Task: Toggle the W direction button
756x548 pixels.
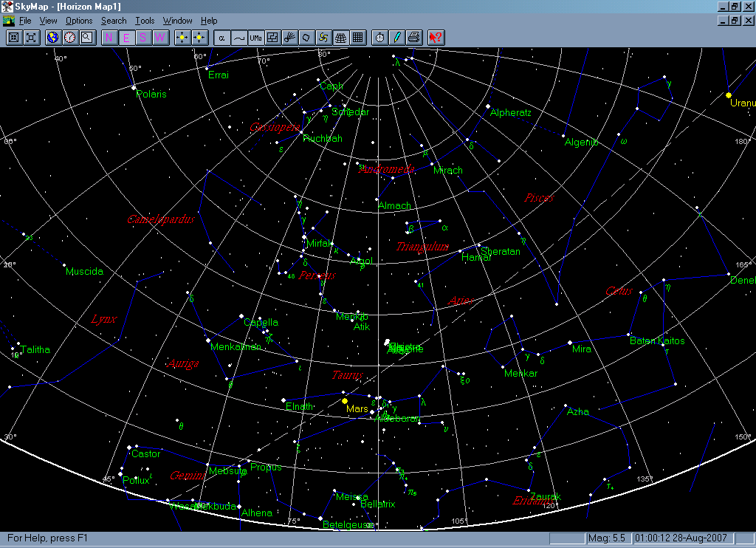Action: click(160, 38)
